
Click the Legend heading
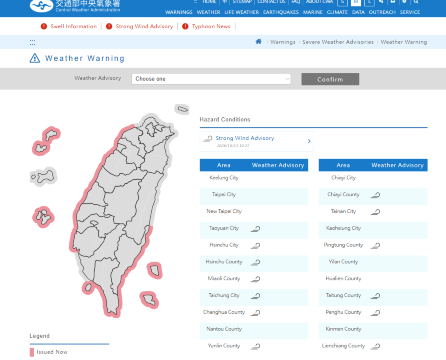(x=39, y=336)
